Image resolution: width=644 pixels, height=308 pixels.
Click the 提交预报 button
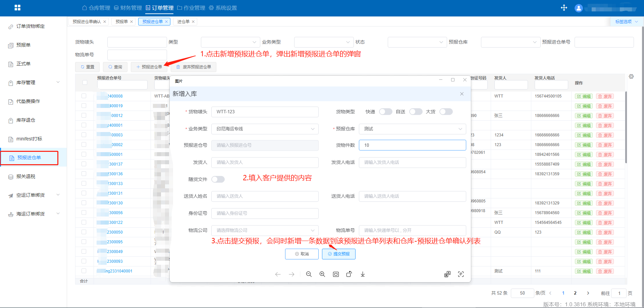[338, 254]
